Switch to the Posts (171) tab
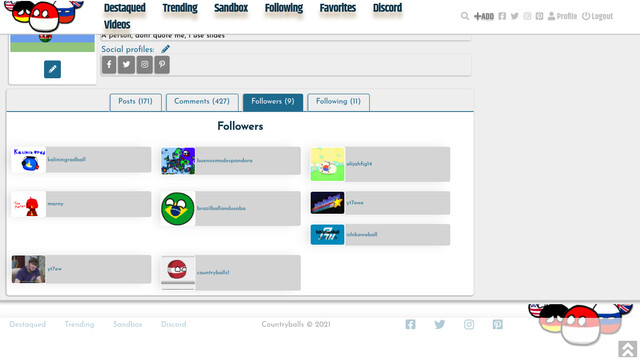640x360 pixels. (136, 102)
